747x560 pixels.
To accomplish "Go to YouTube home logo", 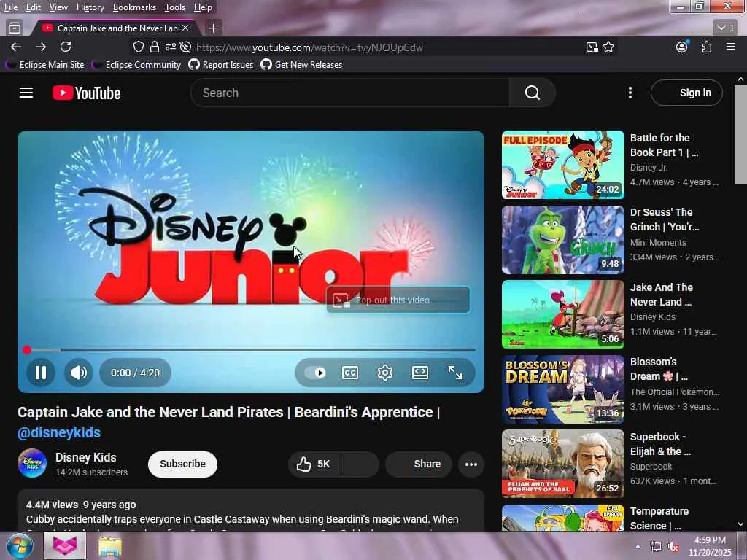I will tap(86, 93).
